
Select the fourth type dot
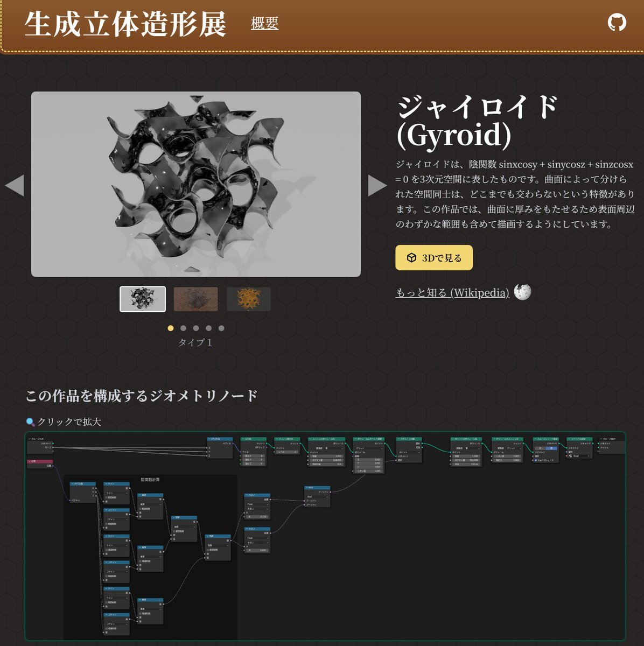click(x=208, y=328)
